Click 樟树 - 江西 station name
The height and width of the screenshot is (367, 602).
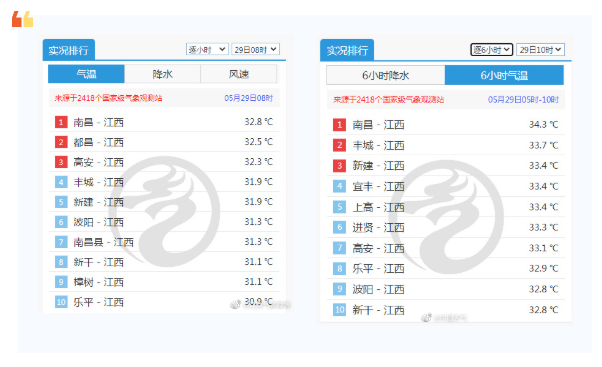tap(99, 282)
